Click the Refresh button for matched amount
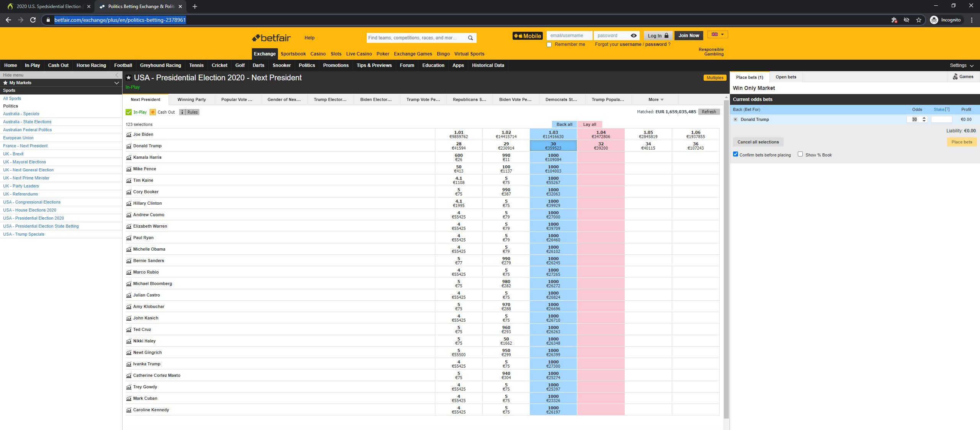 pyautogui.click(x=709, y=112)
